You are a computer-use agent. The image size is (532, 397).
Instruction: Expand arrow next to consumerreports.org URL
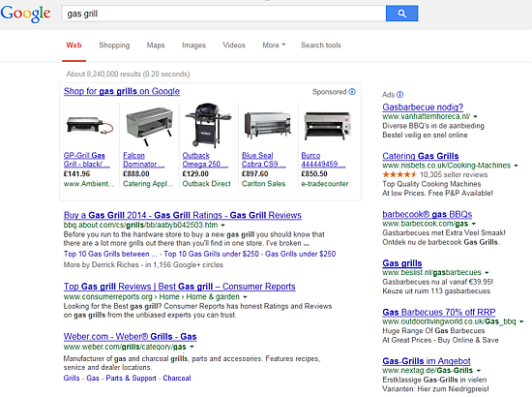coord(245,297)
